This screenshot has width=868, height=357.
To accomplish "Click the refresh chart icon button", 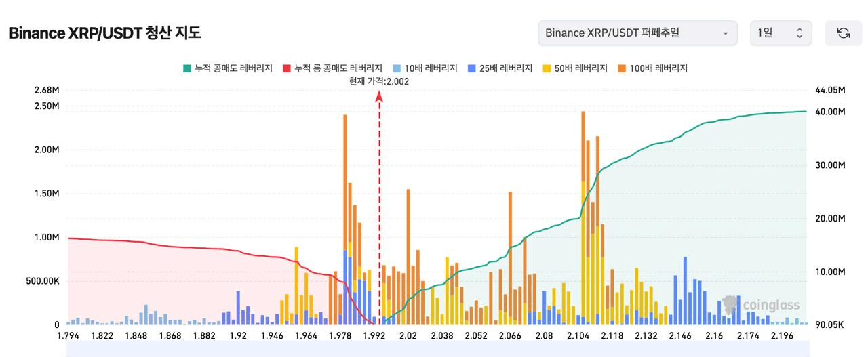I will pyautogui.click(x=843, y=33).
